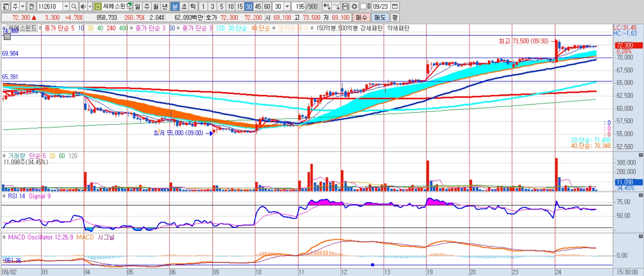Open the 주 type dropdown arrow
Screen dimensions: 644x276
click(23, 7)
